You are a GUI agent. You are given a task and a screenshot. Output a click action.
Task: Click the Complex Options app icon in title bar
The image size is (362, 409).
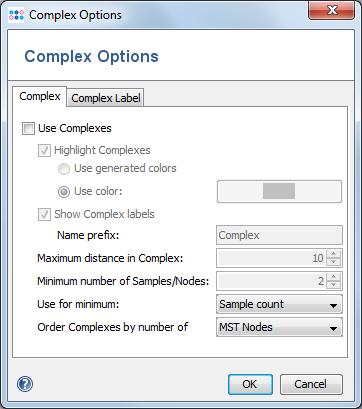pyautogui.click(x=16, y=15)
